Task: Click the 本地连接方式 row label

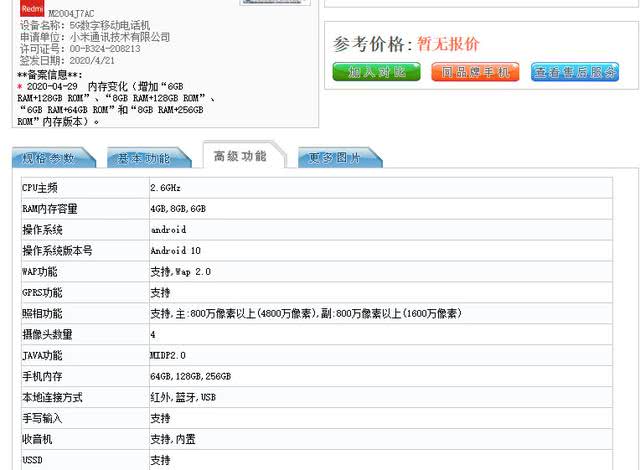Action: 52,397
